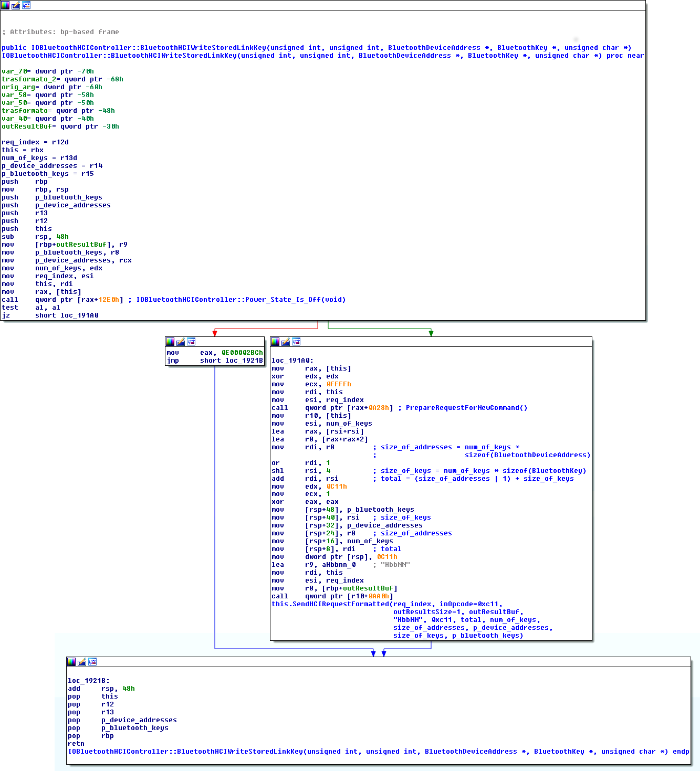Click the PrepareRequestForNewCommand() comment
Screen dimensions: 700x771
coord(466,408)
